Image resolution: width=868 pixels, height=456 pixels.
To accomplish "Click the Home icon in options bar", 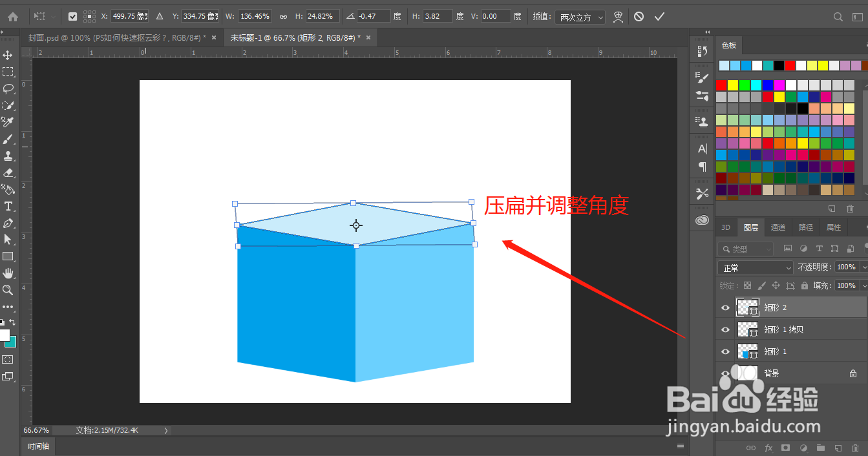I will (13, 17).
